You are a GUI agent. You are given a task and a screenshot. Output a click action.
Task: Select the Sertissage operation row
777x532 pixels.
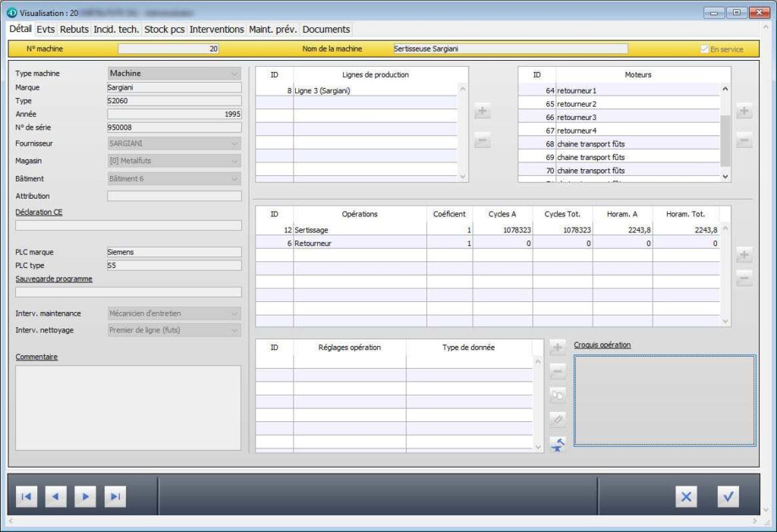coord(488,230)
